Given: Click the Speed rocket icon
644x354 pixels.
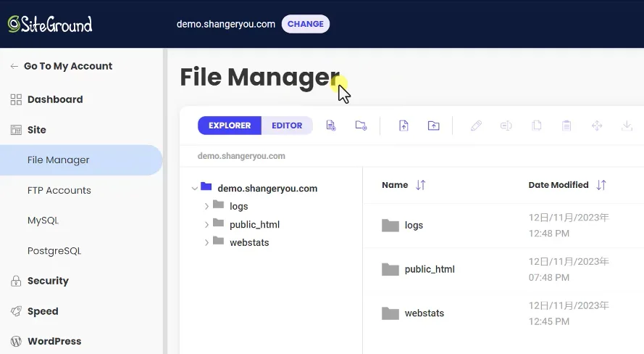Looking at the screenshot, I should coord(16,311).
